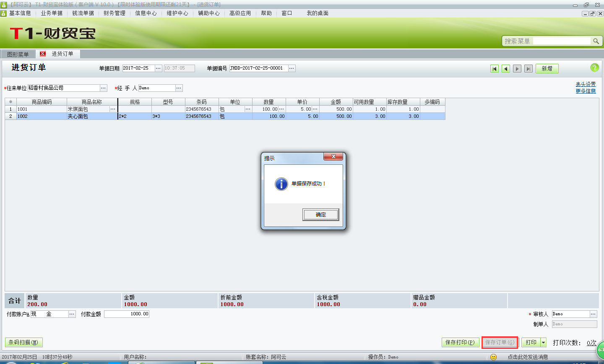Click the 付款金额 input field
604x364 pixels.
coord(127,314)
